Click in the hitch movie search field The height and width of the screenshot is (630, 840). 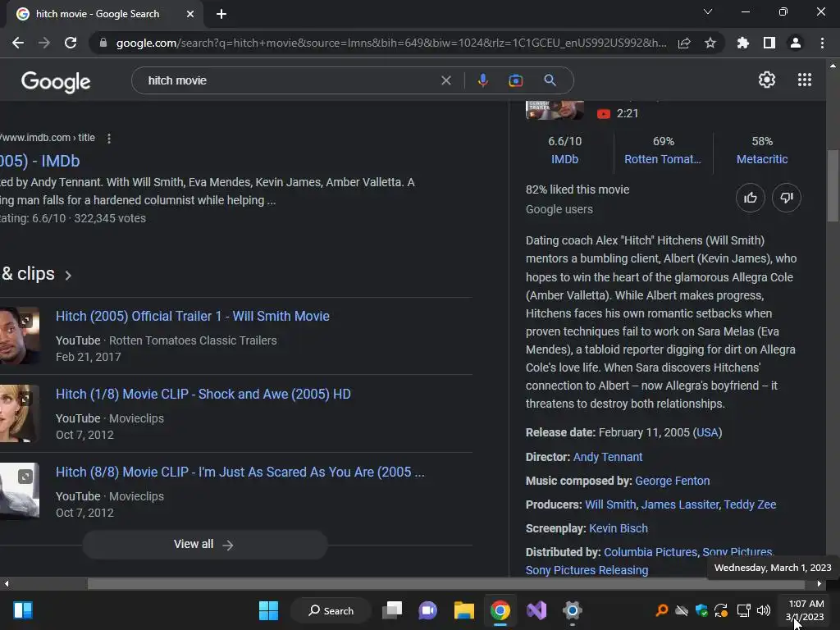[290, 80]
